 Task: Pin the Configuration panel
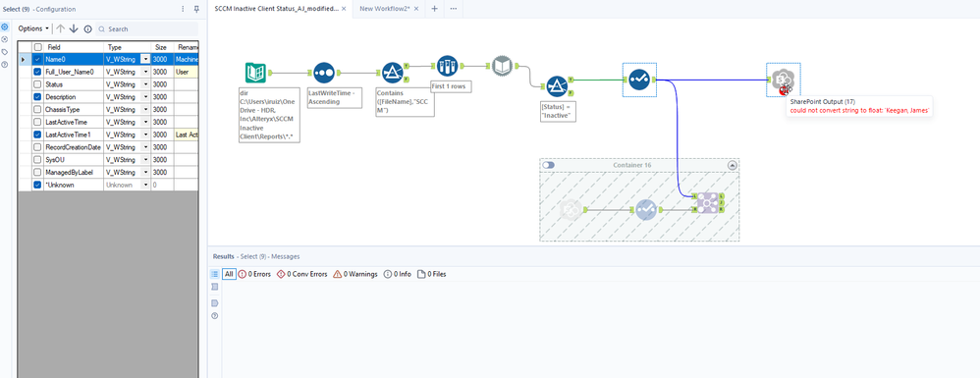coord(196,9)
